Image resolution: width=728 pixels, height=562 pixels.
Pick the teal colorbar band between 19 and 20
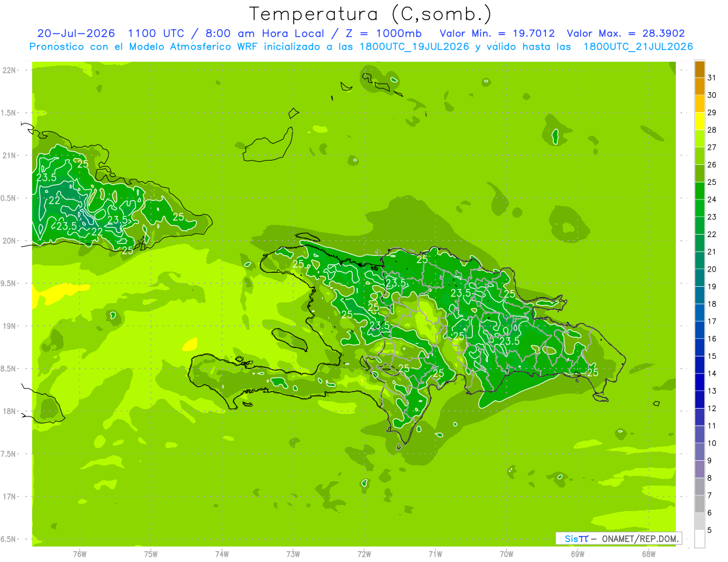click(699, 278)
